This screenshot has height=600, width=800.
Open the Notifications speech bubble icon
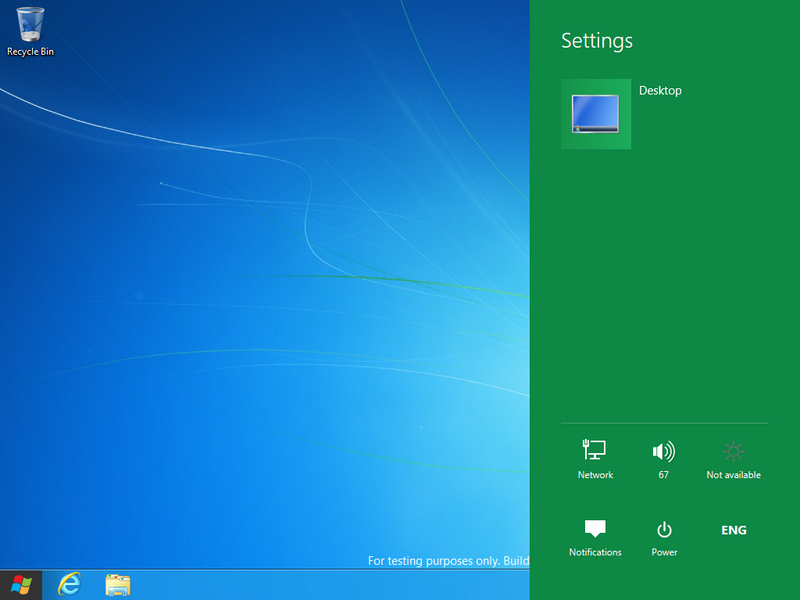[595, 529]
